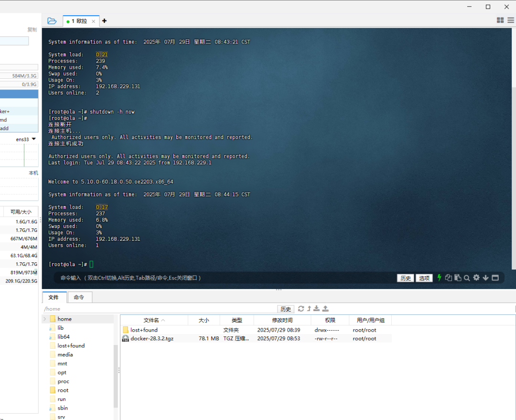Screen dimensions: 516x420
Task: Select the sbin folder in the tree
Action: 59,408
